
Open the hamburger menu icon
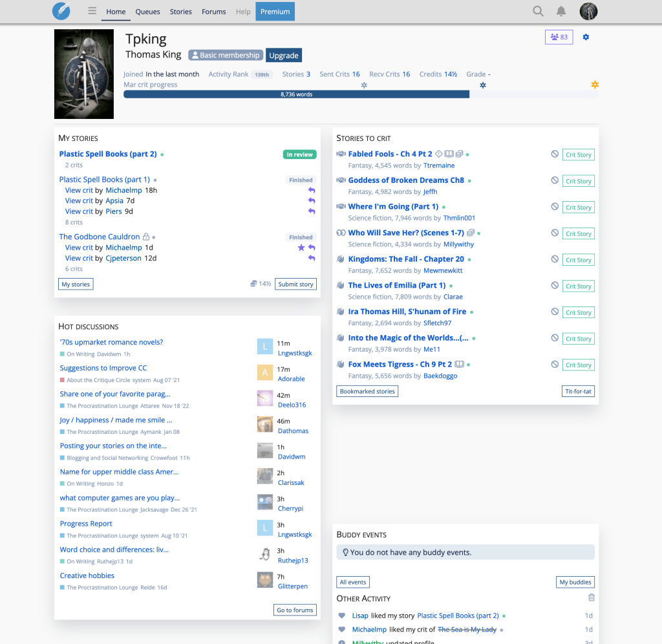[x=92, y=11]
